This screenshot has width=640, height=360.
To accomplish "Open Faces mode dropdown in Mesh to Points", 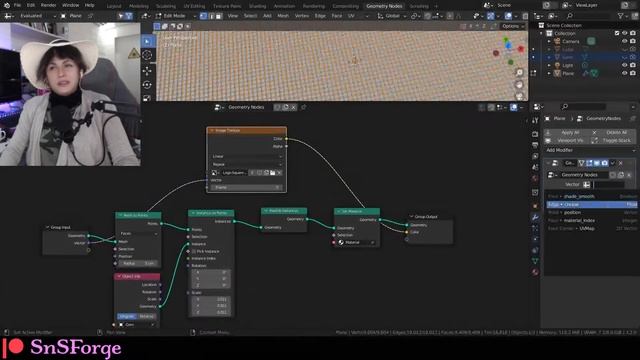I will [139, 233].
